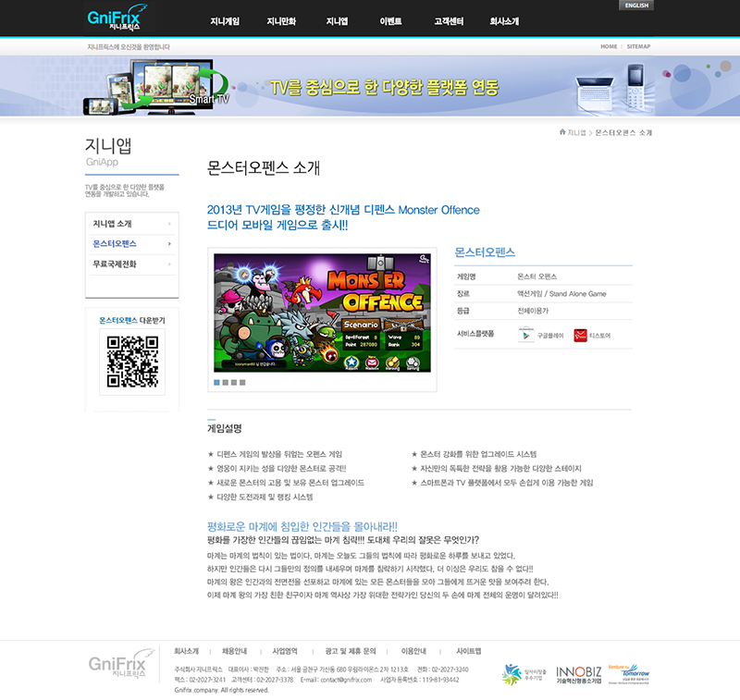Open footer 사업영역 link

pyautogui.click(x=285, y=651)
